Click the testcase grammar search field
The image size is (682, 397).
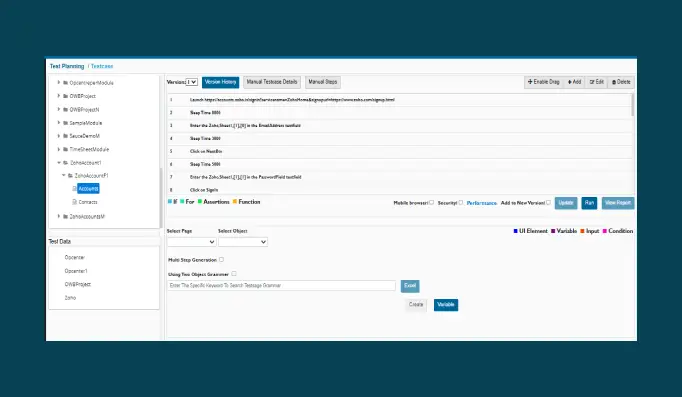click(x=281, y=286)
